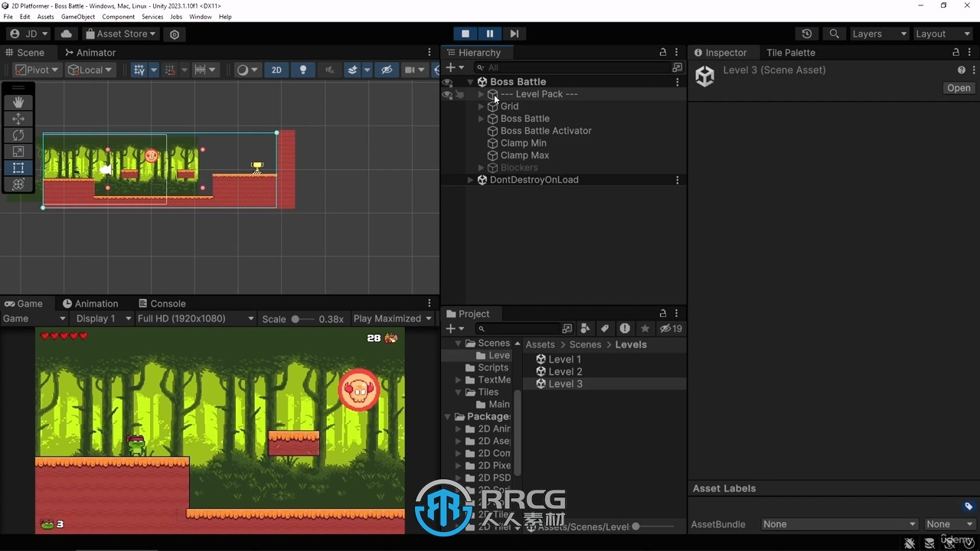980x551 pixels.
Task: Pause the running game
Action: click(x=490, y=34)
